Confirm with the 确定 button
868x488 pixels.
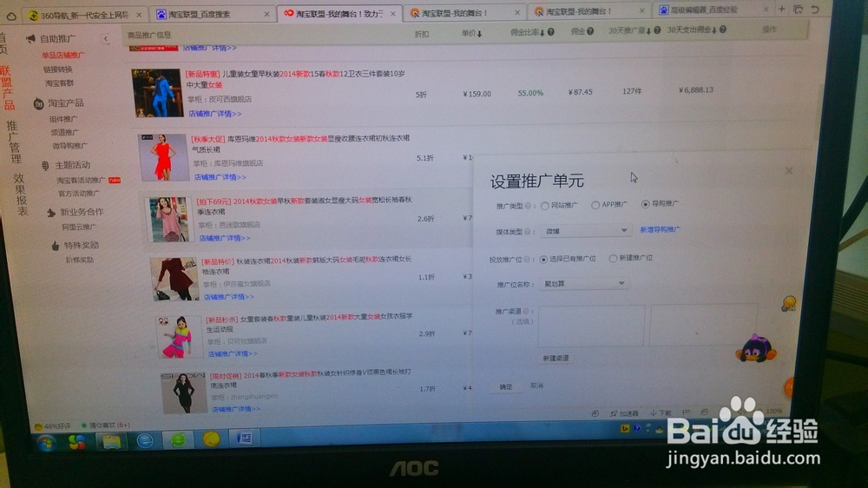[x=506, y=386]
